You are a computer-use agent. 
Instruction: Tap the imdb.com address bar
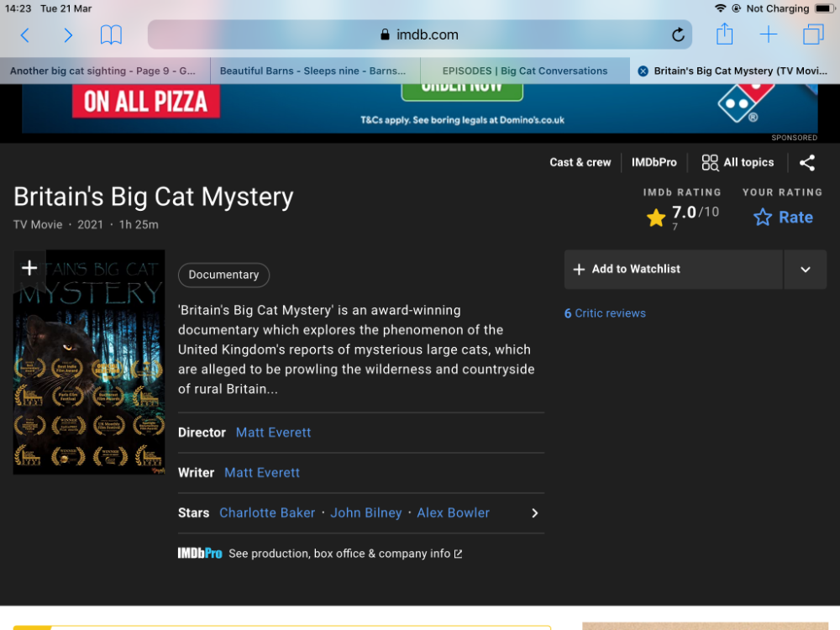(x=419, y=34)
